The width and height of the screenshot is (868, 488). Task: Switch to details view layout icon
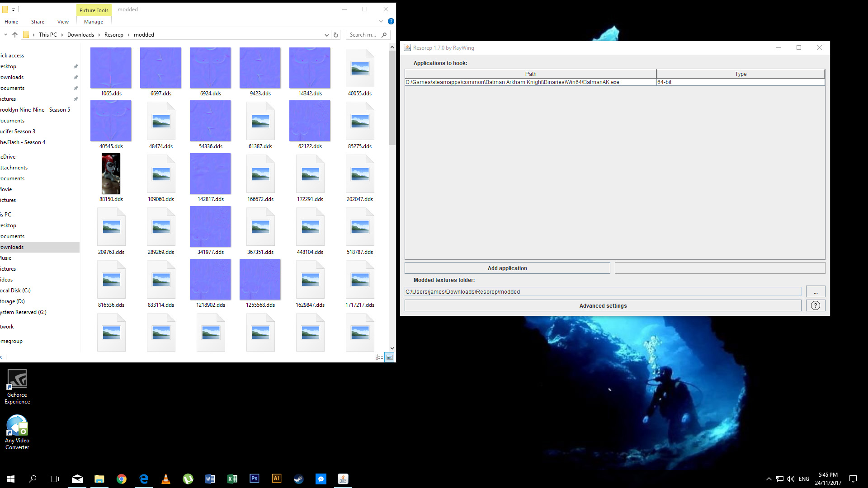click(x=379, y=357)
